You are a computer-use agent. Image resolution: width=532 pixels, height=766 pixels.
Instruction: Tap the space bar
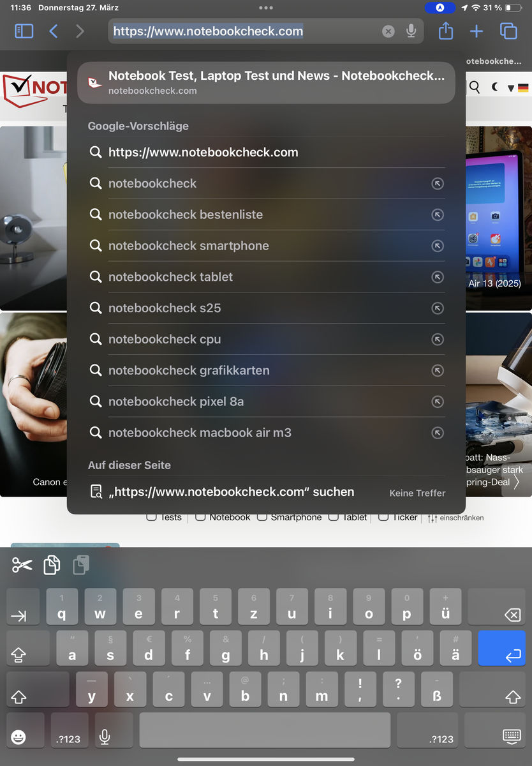coord(265,730)
